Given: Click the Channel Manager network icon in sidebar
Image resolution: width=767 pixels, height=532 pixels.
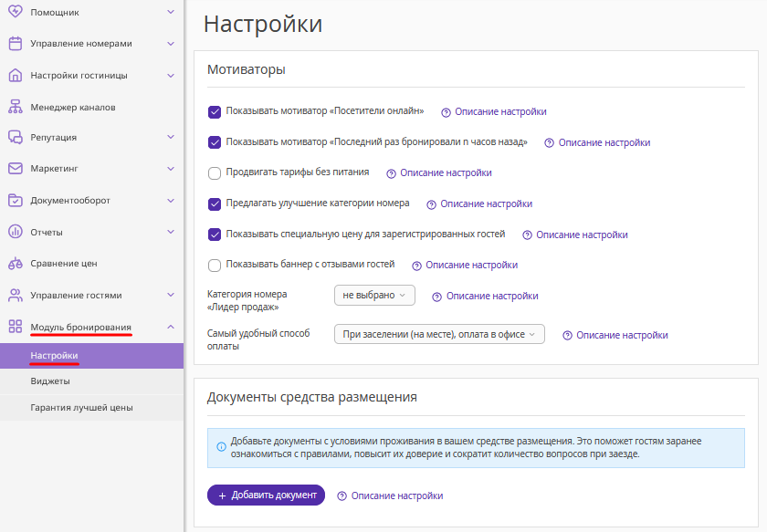Looking at the screenshot, I should tap(15, 107).
